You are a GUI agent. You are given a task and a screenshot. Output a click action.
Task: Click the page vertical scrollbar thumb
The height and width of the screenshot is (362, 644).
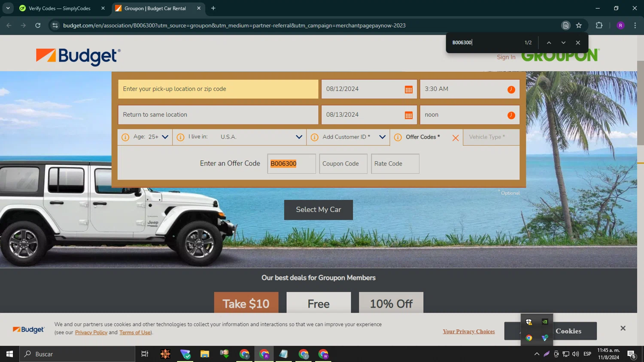click(x=641, y=103)
